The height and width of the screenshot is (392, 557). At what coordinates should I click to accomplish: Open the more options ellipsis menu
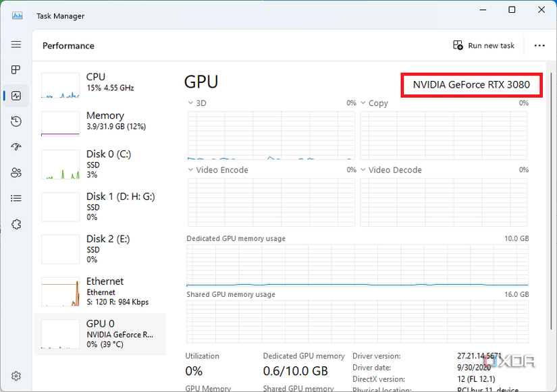click(539, 45)
